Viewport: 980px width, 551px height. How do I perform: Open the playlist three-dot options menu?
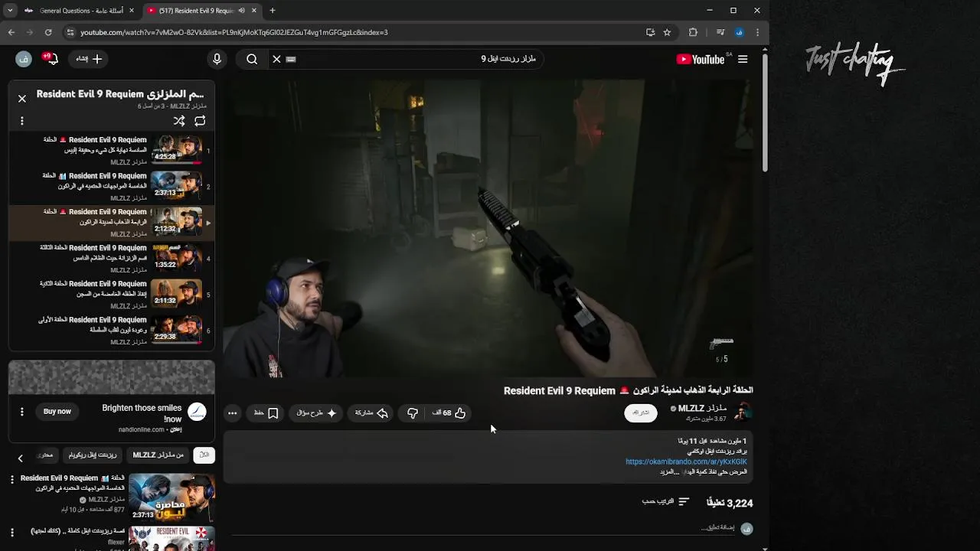point(22,121)
